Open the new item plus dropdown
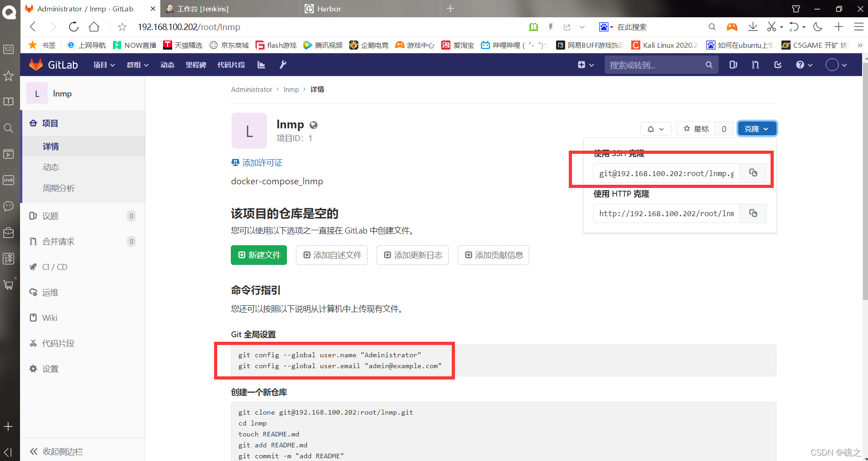Screen dimensions: 868x461 586,65
